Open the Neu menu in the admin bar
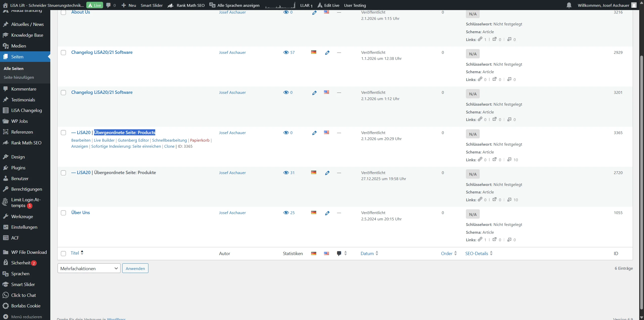 pyautogui.click(x=129, y=5)
